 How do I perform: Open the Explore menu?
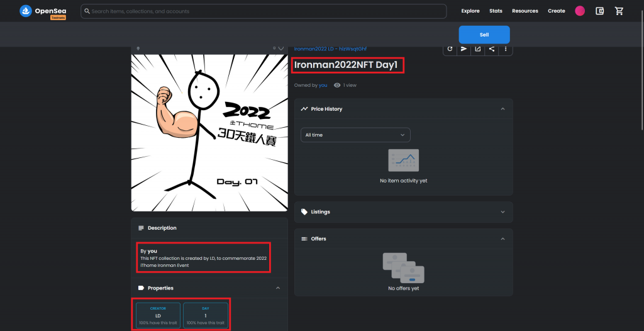[x=470, y=11]
